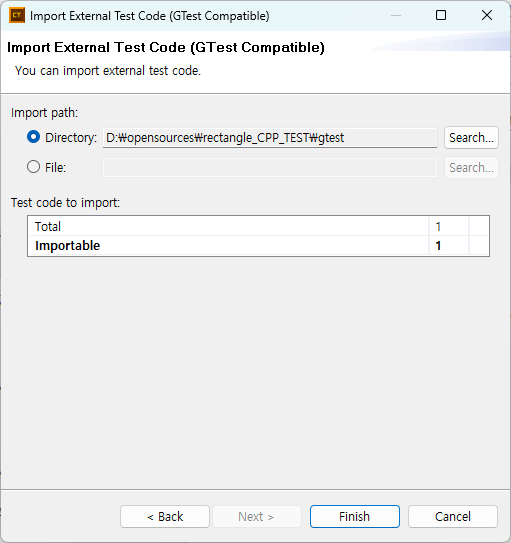
Task: Open Search next to the Directory field
Action: (x=471, y=138)
